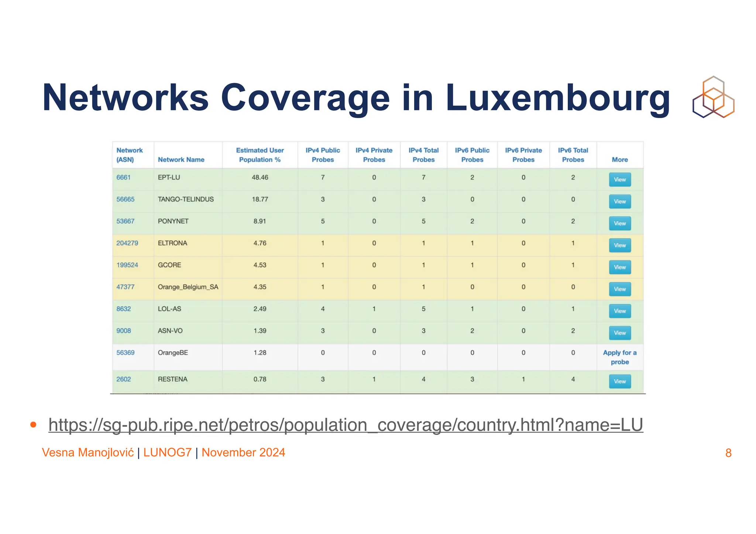Screen dimensions: 756x534
Task: Click the 1.39 population percentage value
Action: pyautogui.click(x=260, y=331)
